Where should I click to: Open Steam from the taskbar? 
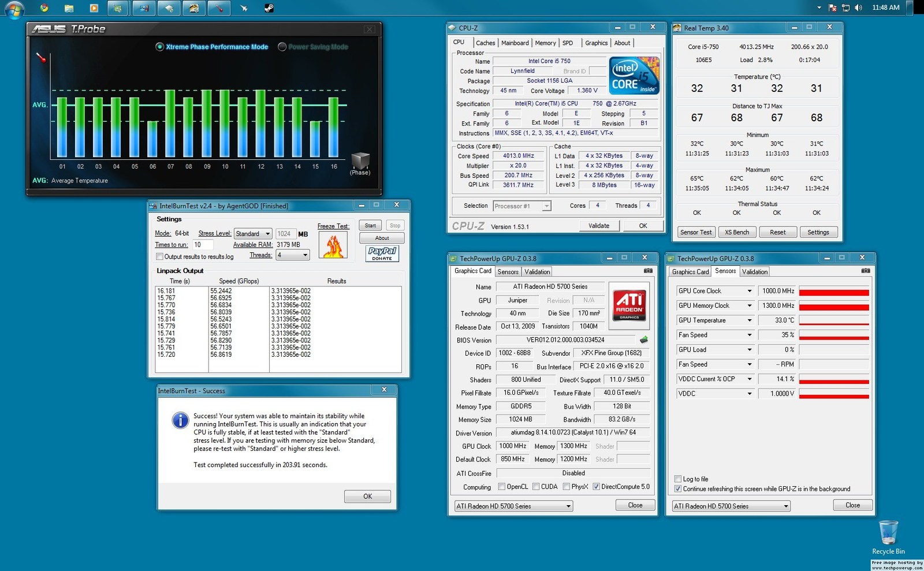269,8
